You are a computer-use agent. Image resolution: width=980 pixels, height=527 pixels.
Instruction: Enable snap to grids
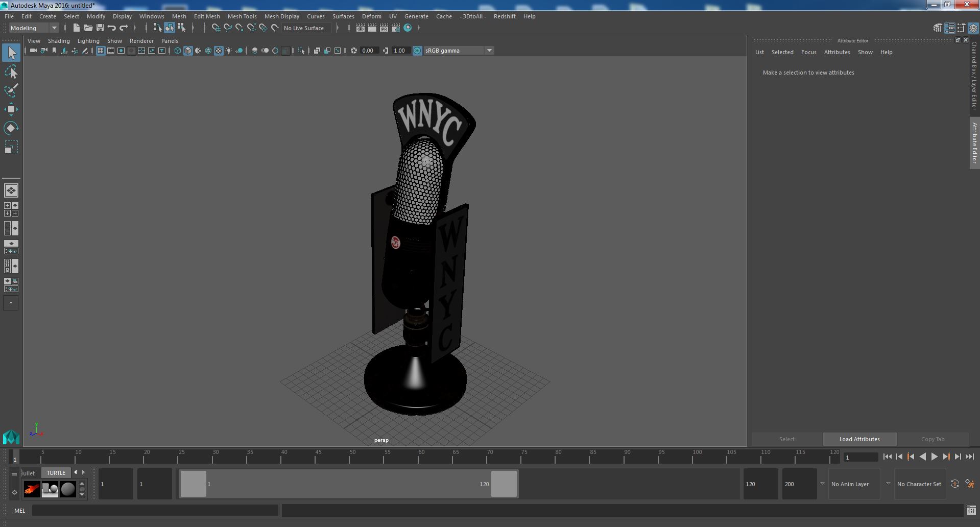[216, 28]
